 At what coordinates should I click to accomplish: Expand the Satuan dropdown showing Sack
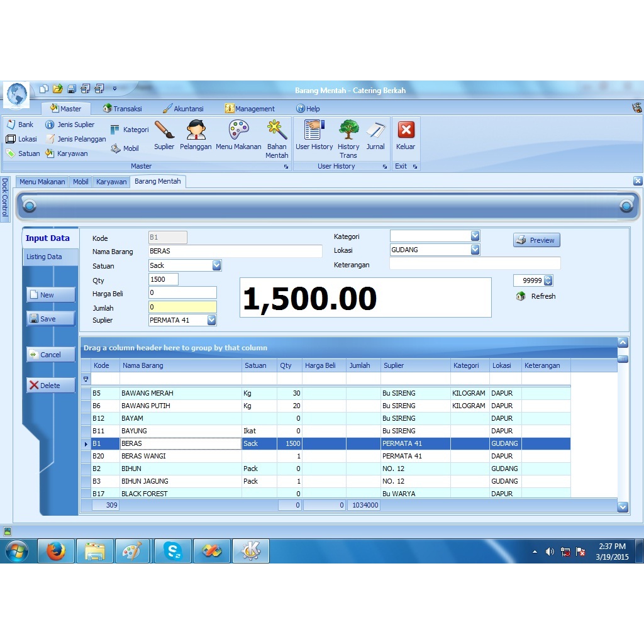pos(217,265)
